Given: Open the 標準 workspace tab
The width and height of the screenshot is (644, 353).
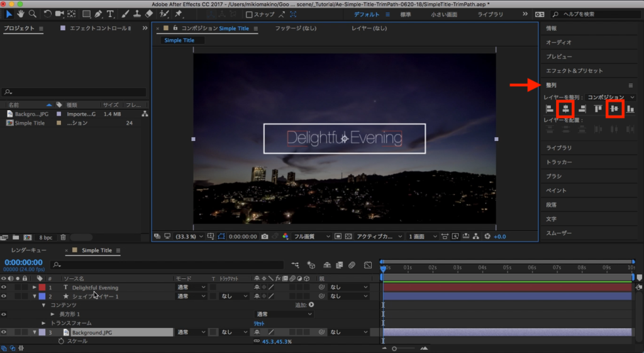Looking at the screenshot, I should 406,14.
